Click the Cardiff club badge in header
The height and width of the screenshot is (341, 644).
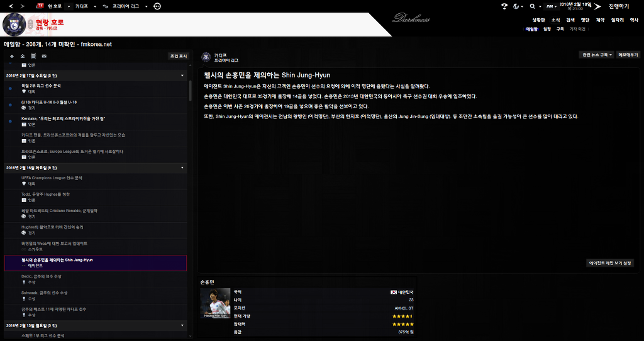tap(14, 25)
